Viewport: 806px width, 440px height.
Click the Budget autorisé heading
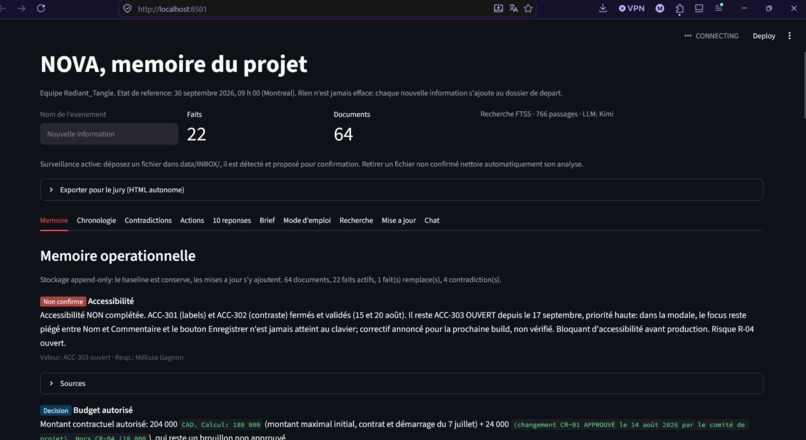pos(103,410)
